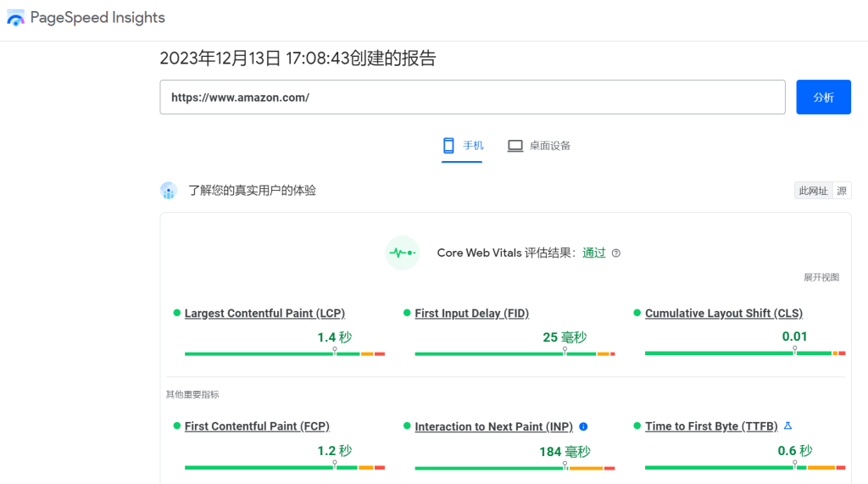
Task: Click the TTFB distribution bar
Action: (745, 467)
